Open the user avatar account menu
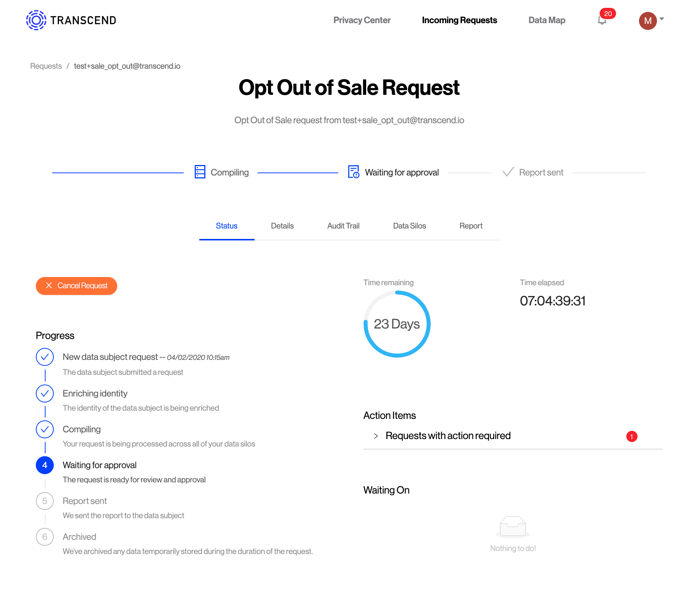The width and height of the screenshot is (695, 616). coord(648,21)
